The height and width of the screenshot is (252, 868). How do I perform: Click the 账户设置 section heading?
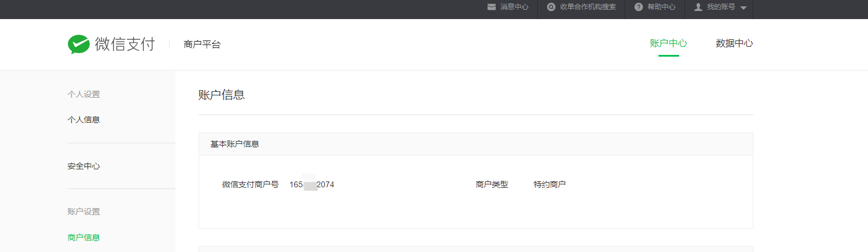pyautogui.click(x=83, y=212)
